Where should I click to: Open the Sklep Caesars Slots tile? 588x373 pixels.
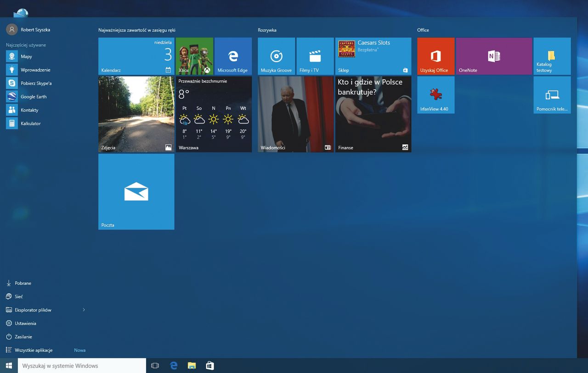click(373, 56)
